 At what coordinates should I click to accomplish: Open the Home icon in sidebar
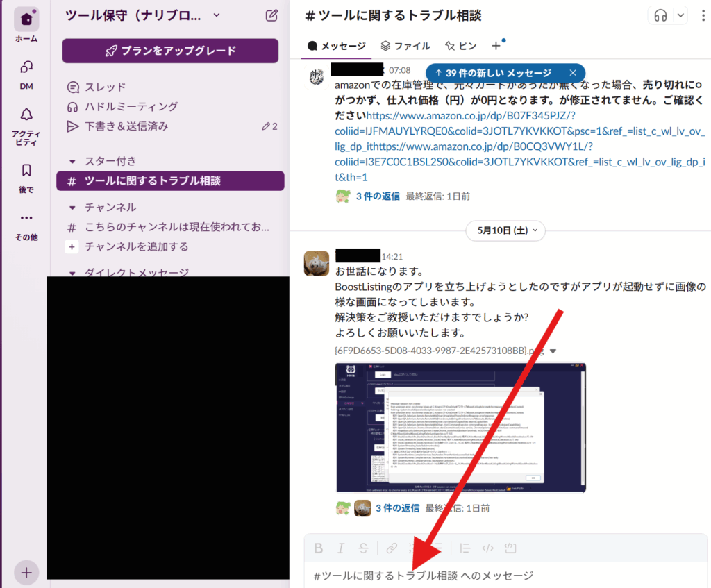(x=26, y=19)
